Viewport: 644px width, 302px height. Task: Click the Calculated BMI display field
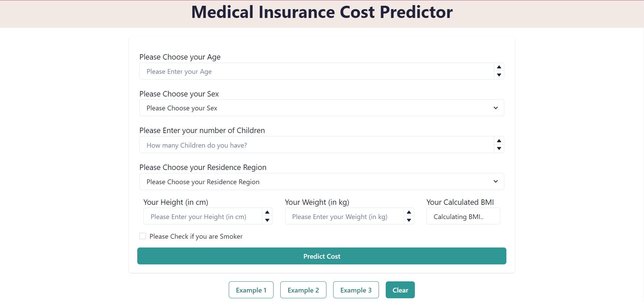(463, 216)
